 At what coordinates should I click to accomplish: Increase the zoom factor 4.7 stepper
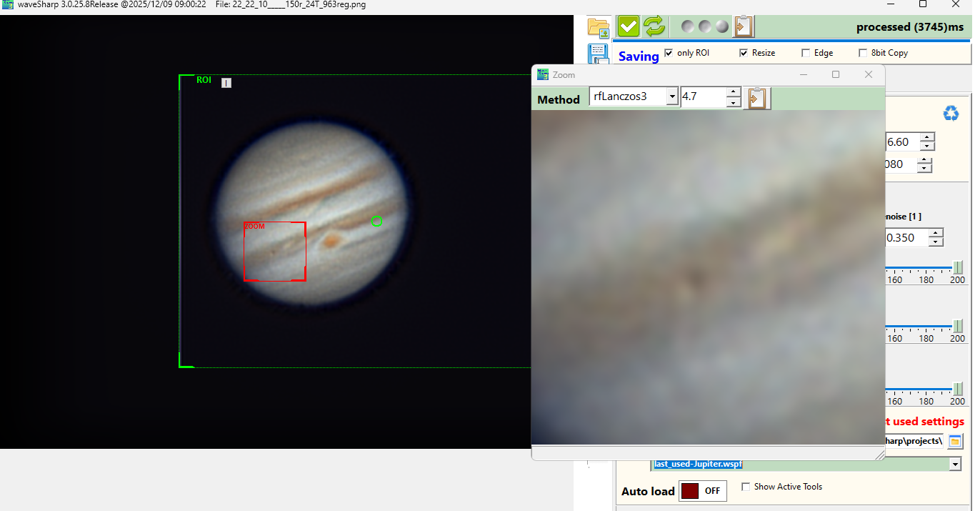(733, 91)
